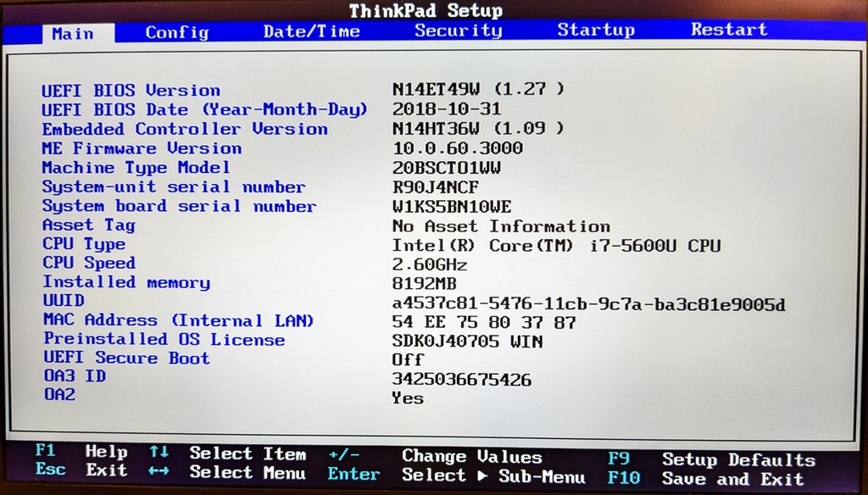Select the value N14HT36W (1.09)
The height and width of the screenshot is (495, 868).
478,129
